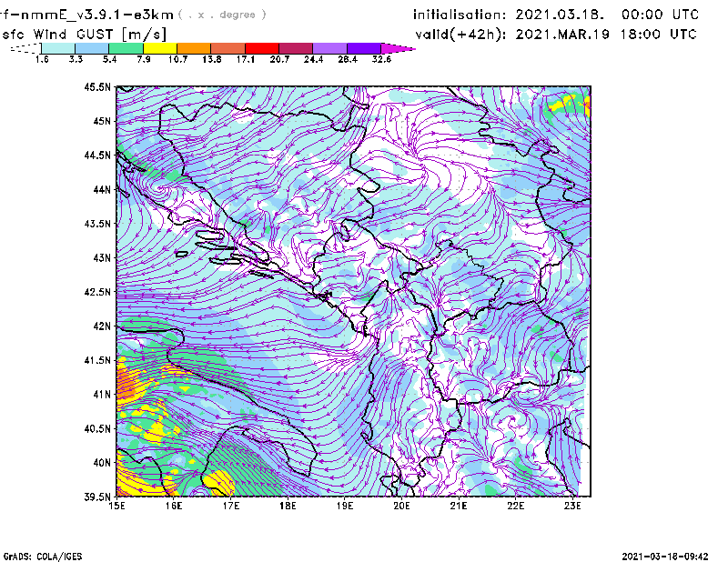Click the 42.5N latitude label
This screenshot has height=562, width=728.
pos(97,292)
